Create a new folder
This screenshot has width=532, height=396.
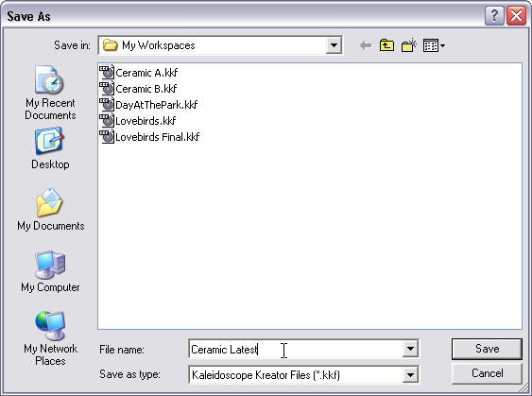[x=409, y=45]
